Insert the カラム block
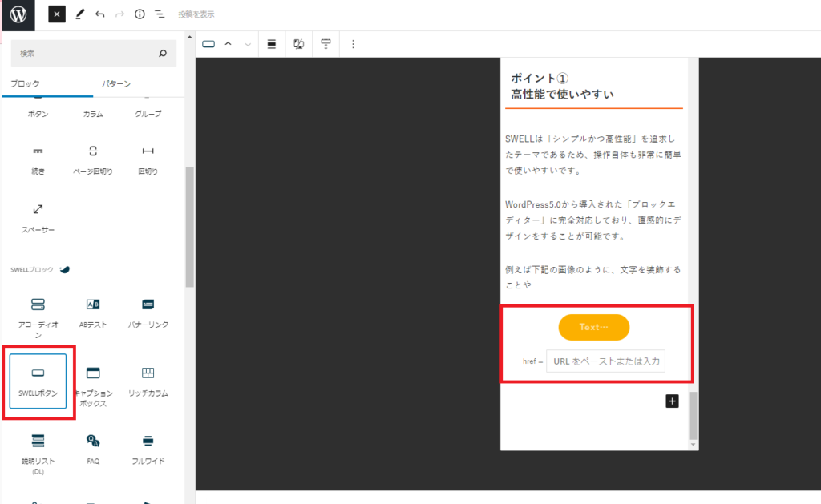821x504 pixels. coord(93,114)
